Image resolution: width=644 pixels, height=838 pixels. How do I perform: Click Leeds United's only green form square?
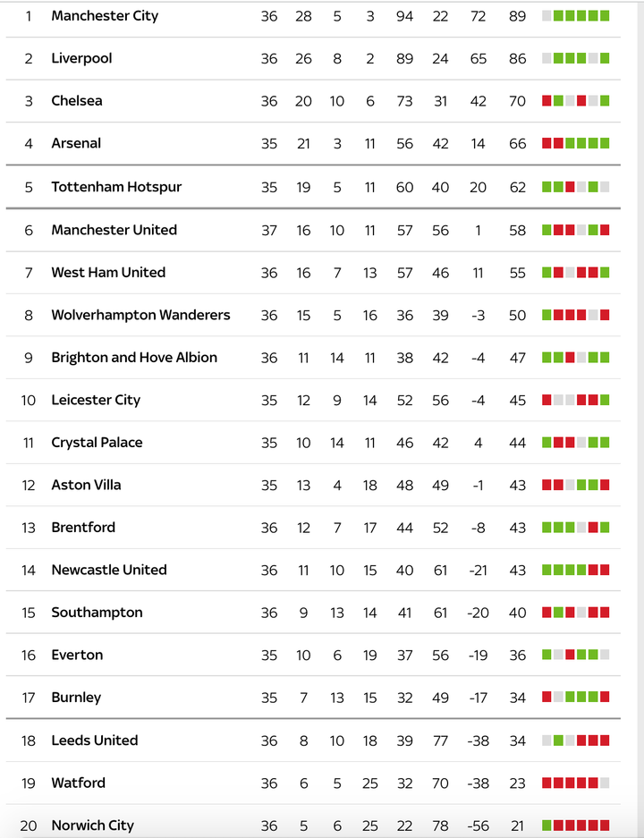pos(558,741)
